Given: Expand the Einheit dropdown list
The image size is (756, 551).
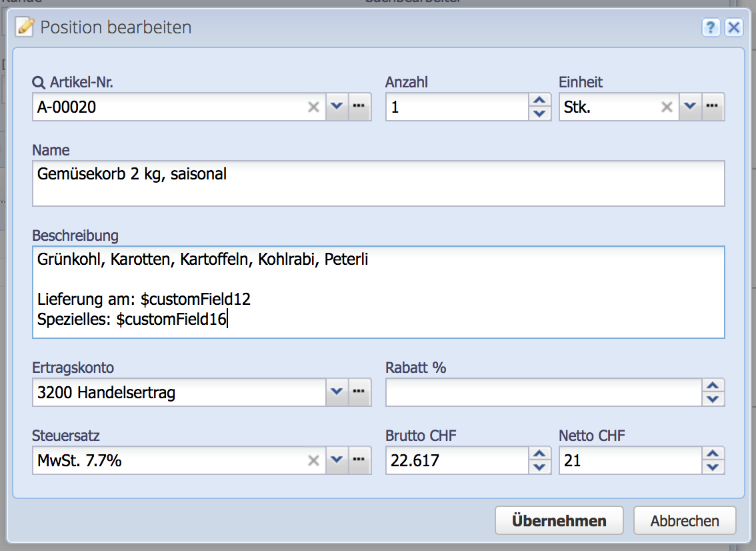Looking at the screenshot, I should click(691, 106).
